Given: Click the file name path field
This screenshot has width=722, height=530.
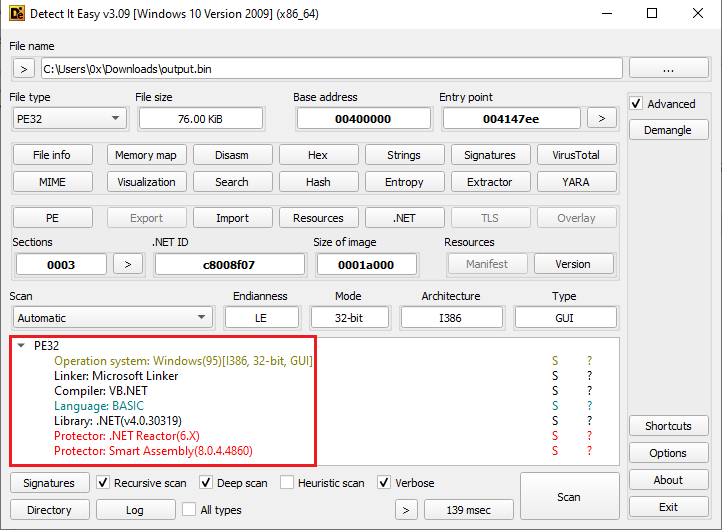Looking at the screenshot, I should click(x=330, y=69).
